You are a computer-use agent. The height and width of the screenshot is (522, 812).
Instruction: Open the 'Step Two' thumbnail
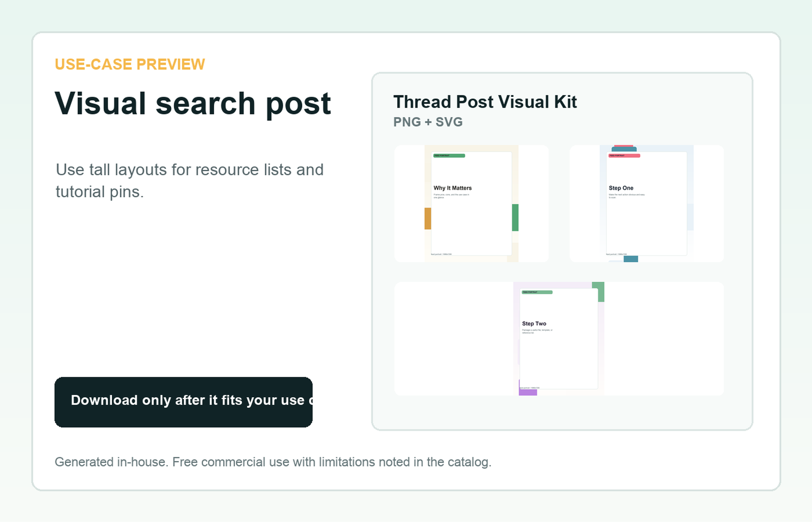click(x=559, y=339)
